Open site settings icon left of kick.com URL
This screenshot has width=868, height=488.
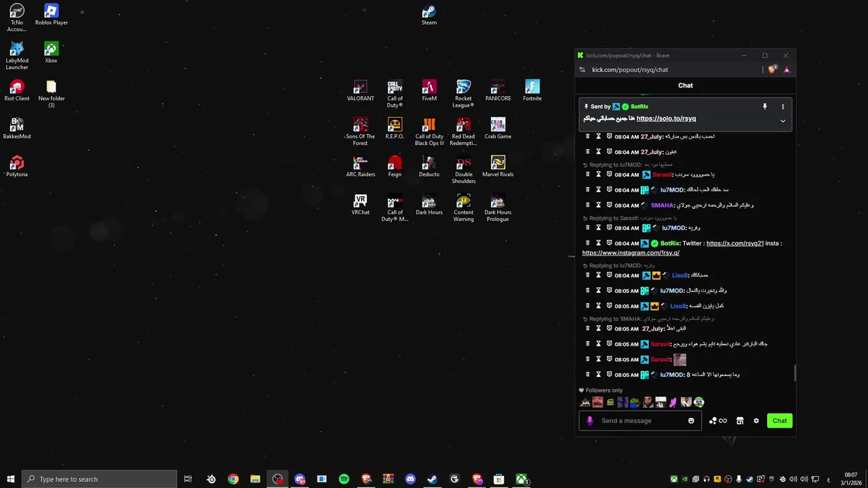point(582,70)
